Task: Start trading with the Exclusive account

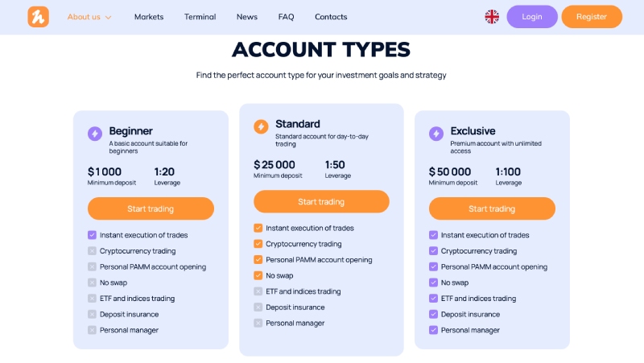Action: coord(492,208)
